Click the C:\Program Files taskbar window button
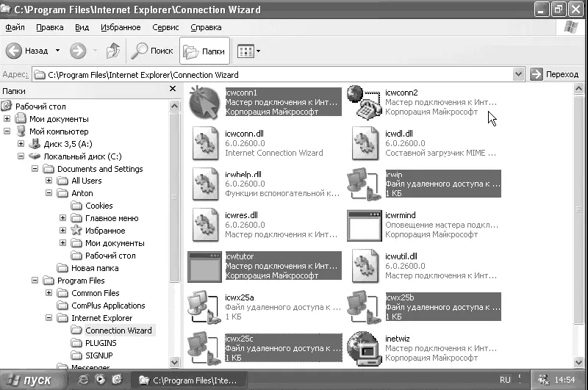The height and width of the screenshot is (390, 588). [x=189, y=380]
